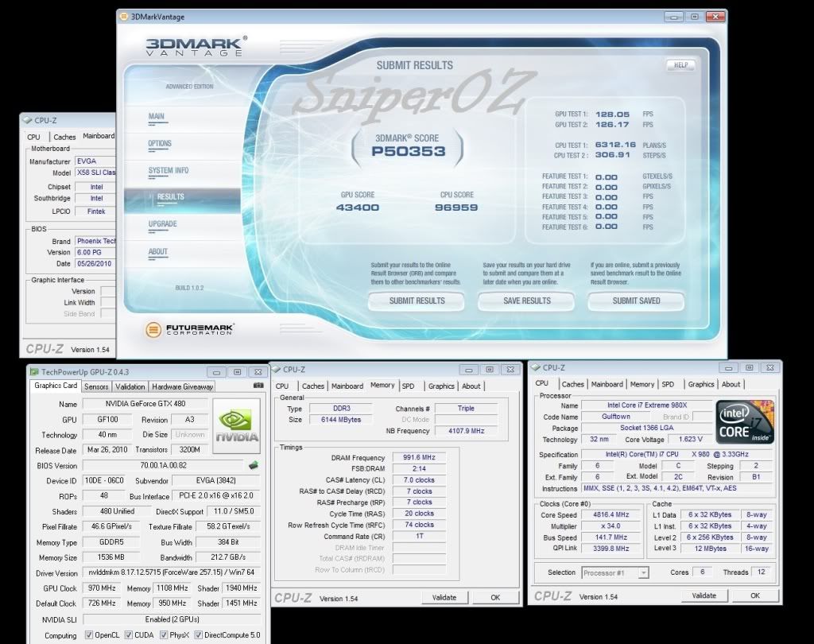The height and width of the screenshot is (644, 814).
Task: Click the GPU-Z screenshot camera icon
Action: click(x=258, y=386)
